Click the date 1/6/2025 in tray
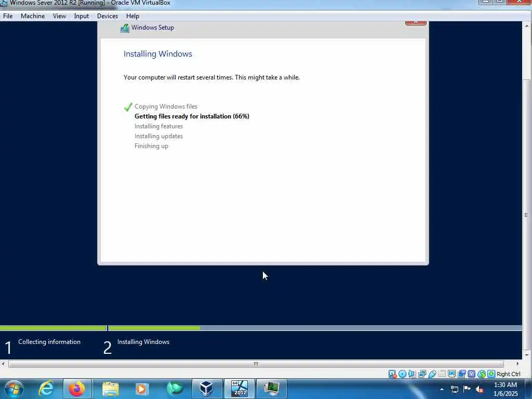The image size is (532, 399). point(506,394)
